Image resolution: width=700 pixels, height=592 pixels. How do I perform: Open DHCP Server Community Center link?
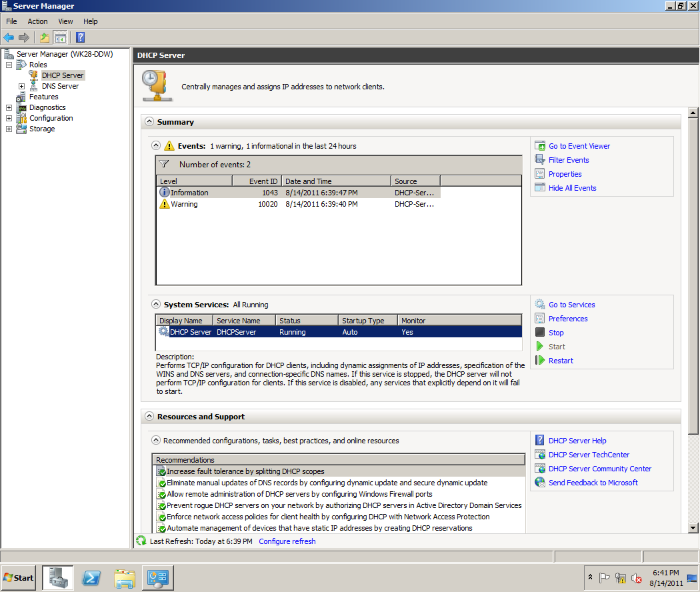click(599, 468)
